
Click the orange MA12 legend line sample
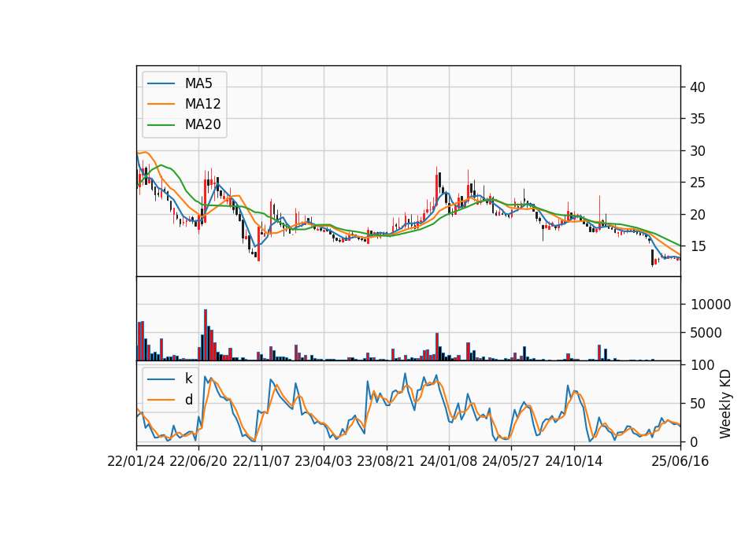point(161,104)
